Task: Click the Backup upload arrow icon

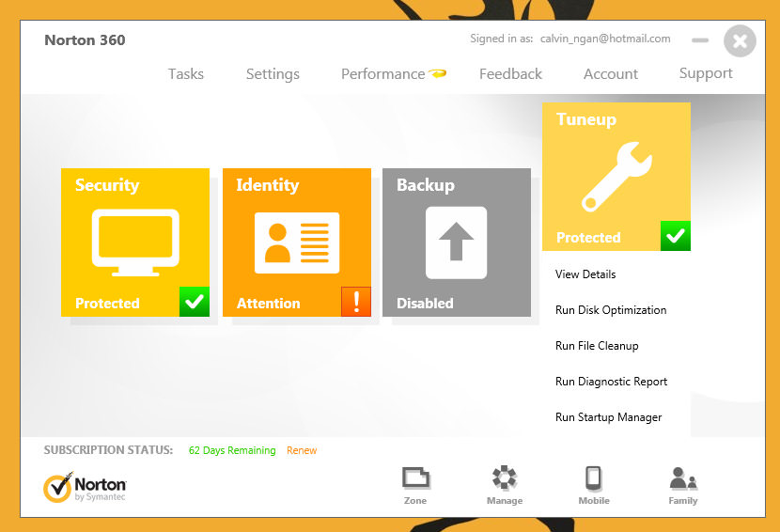Action: point(456,243)
